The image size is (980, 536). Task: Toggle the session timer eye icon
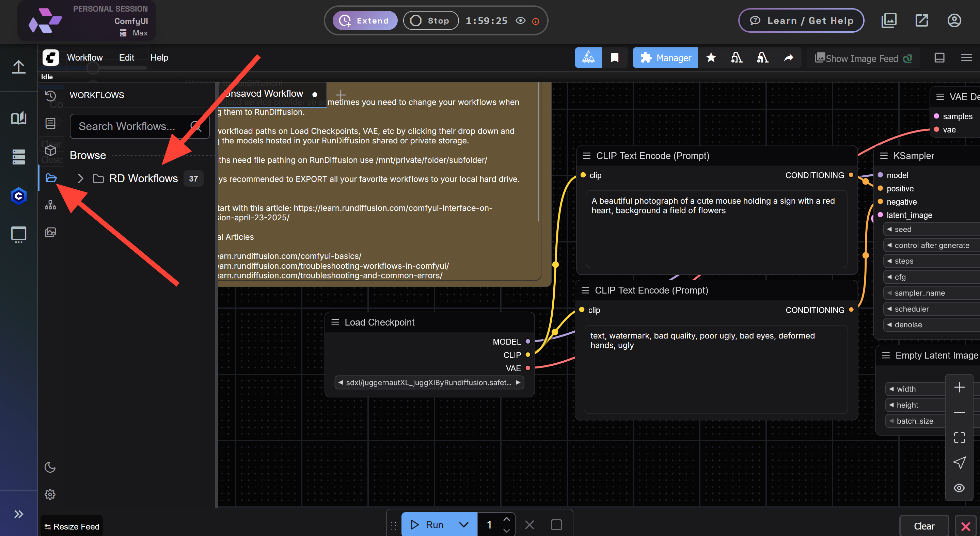click(520, 20)
